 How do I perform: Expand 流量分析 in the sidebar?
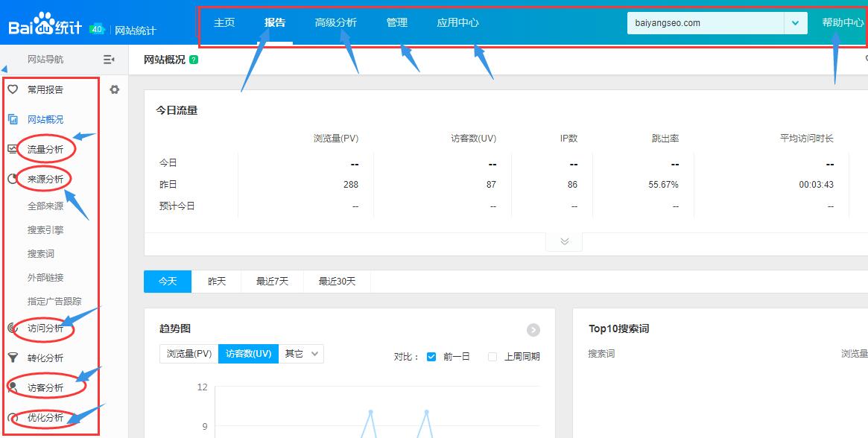coord(45,149)
